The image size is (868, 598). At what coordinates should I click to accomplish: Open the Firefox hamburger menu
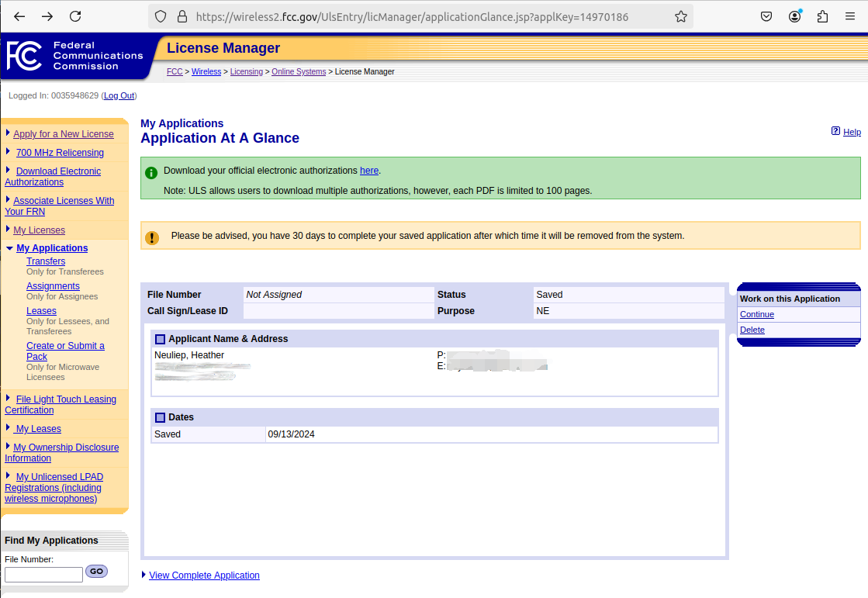pyautogui.click(x=850, y=16)
